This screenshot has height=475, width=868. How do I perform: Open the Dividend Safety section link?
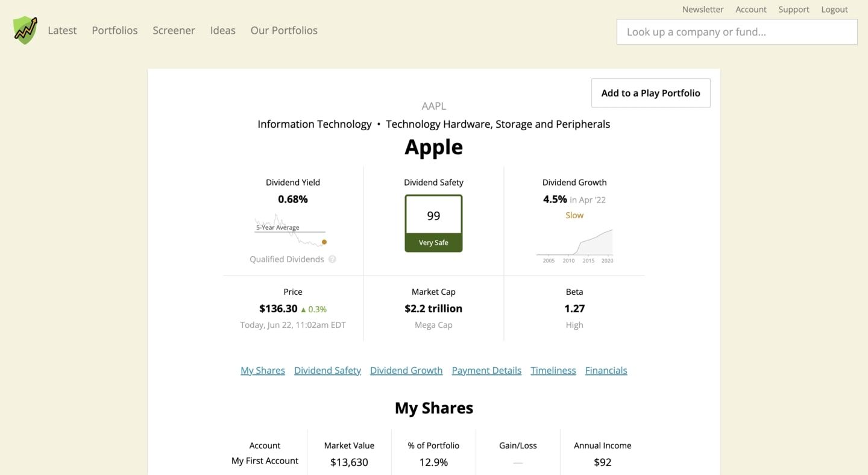click(327, 370)
